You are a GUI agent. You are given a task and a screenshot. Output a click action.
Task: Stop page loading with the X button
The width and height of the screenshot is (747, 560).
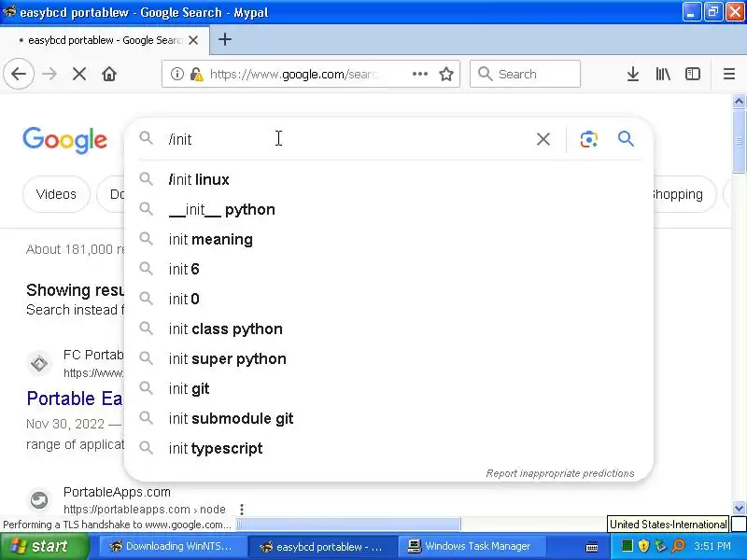tap(79, 74)
